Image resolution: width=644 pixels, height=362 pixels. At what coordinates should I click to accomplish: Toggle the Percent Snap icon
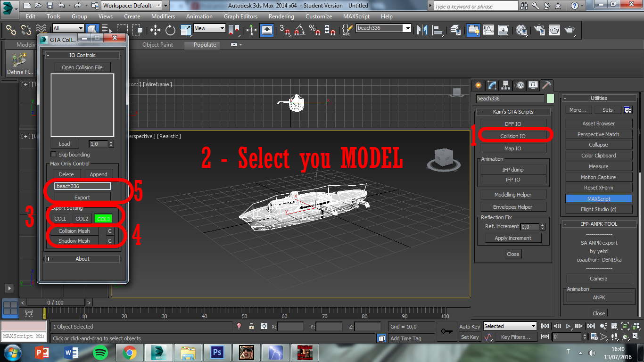tap(314, 30)
